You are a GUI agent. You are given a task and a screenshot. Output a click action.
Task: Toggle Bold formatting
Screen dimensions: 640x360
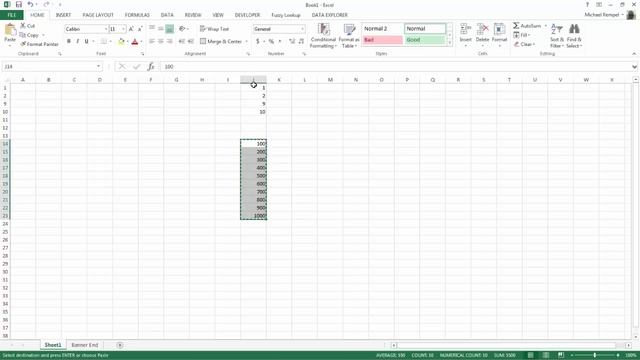pyautogui.click(x=69, y=41)
